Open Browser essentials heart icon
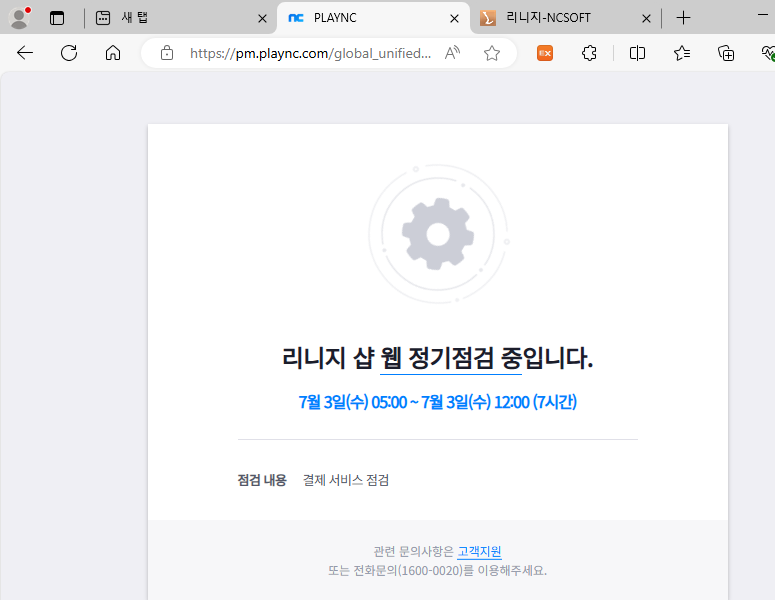Screen dimensions: 775x600 coord(768,53)
